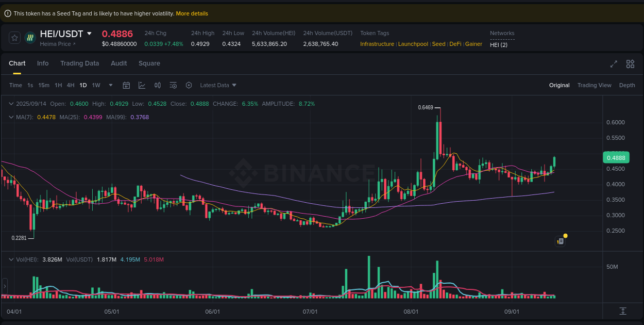644x325 pixels.
Task: Switch to the Trading View chart mode
Action: point(594,85)
